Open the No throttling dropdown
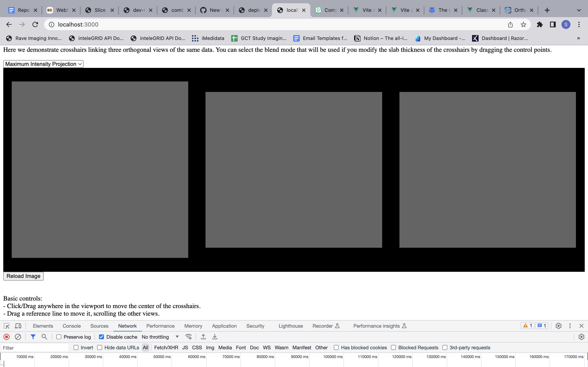The width and height of the screenshot is (588, 367). pos(160,337)
